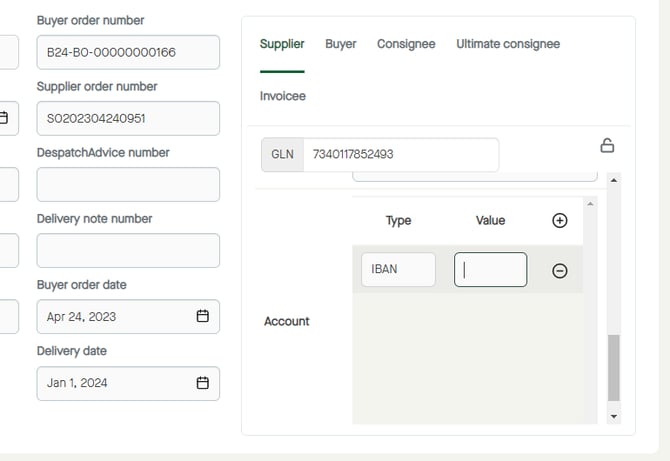Click the inner account list scroll-up arrow
Screen dimensions: 670x461
tap(590, 204)
